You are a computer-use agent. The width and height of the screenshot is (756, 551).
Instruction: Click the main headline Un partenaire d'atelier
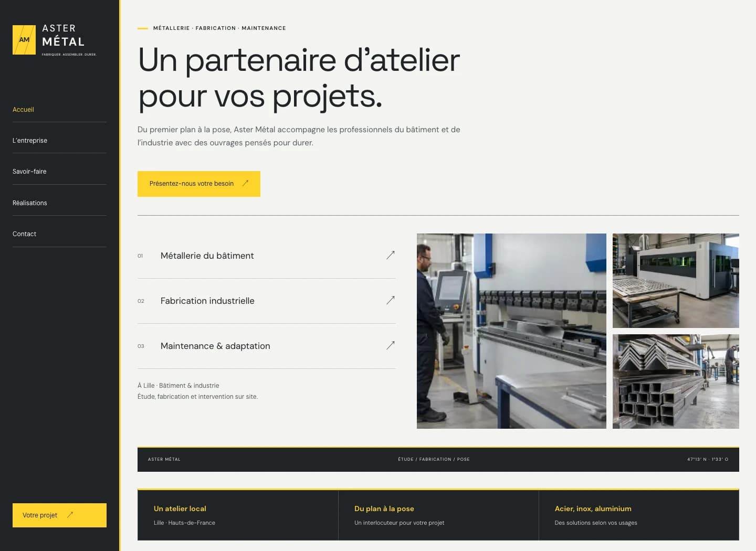coord(299,78)
